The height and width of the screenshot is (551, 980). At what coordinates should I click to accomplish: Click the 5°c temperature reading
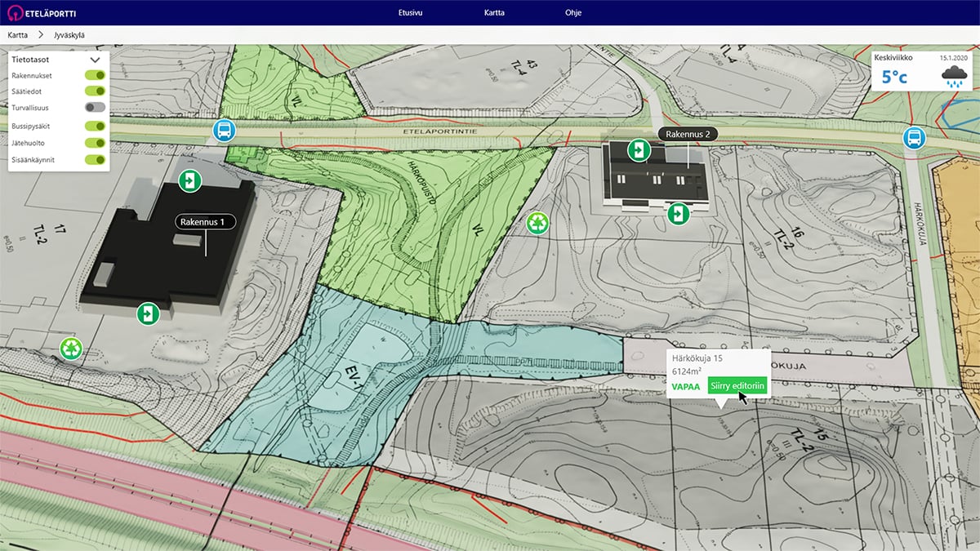894,78
